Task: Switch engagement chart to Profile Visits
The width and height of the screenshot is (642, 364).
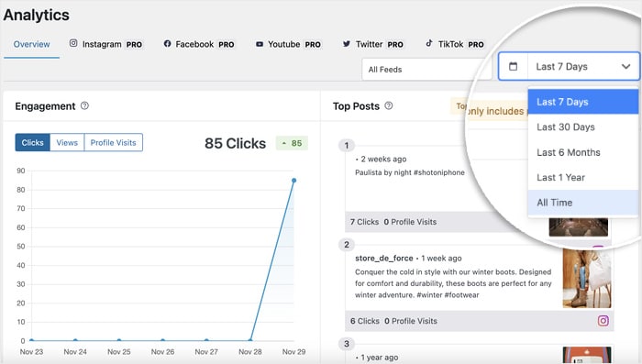Action: pyautogui.click(x=114, y=142)
